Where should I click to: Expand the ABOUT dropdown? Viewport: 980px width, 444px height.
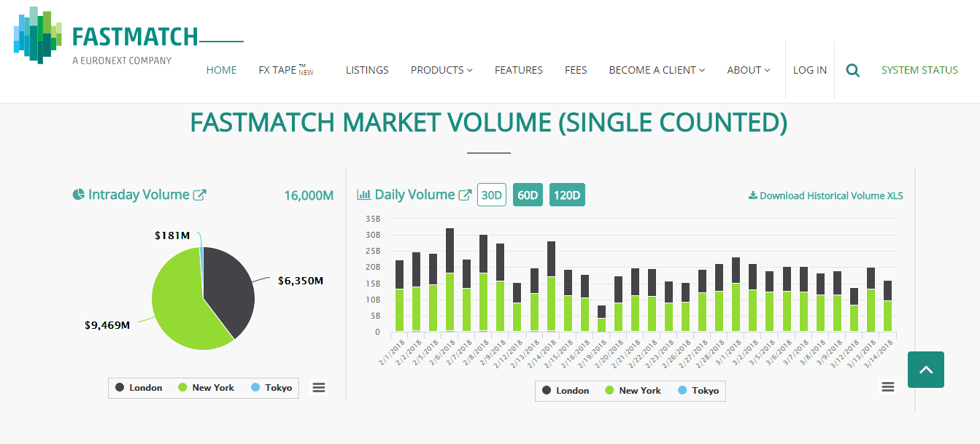744,70
